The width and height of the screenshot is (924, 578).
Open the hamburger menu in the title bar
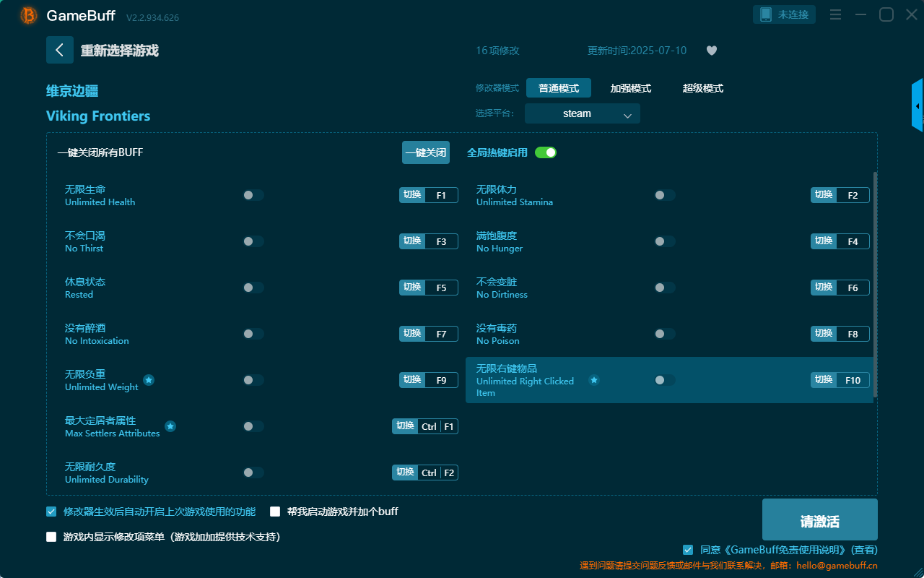pyautogui.click(x=835, y=14)
